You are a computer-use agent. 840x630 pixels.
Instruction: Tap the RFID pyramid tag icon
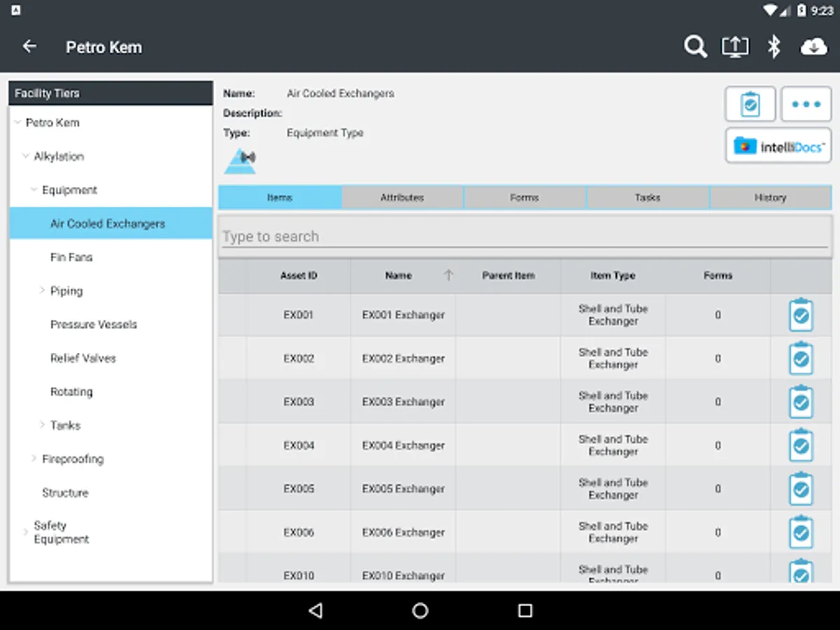(x=240, y=161)
